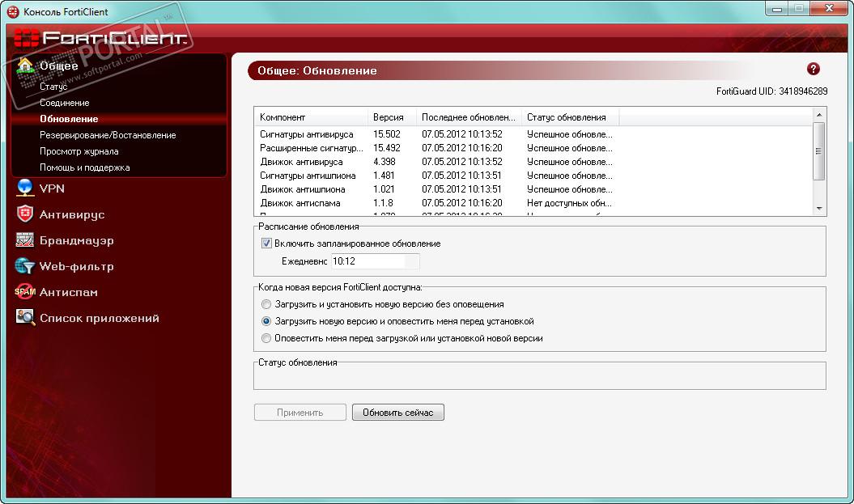
Task: Select the Обновление sidebar item
Action: [x=69, y=119]
